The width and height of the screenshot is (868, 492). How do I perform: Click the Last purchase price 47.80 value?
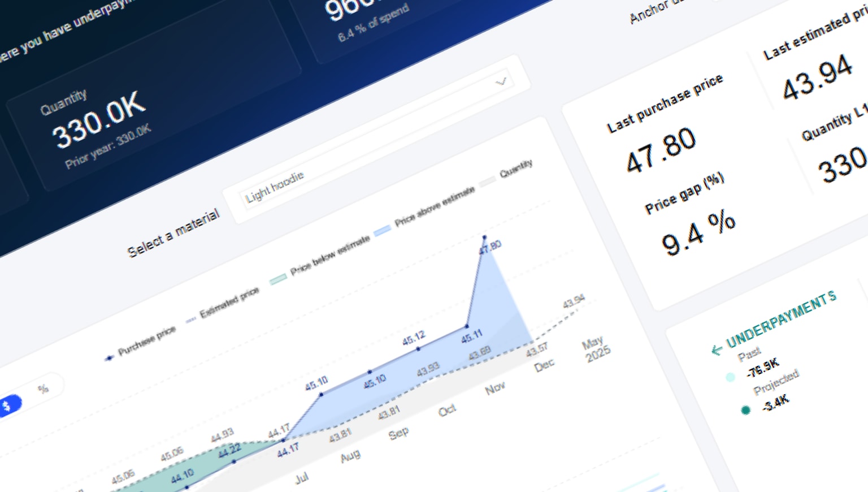pos(661,150)
